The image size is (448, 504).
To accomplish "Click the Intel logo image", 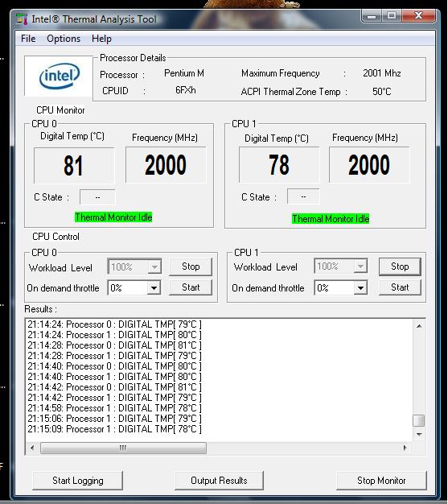I will [59, 76].
